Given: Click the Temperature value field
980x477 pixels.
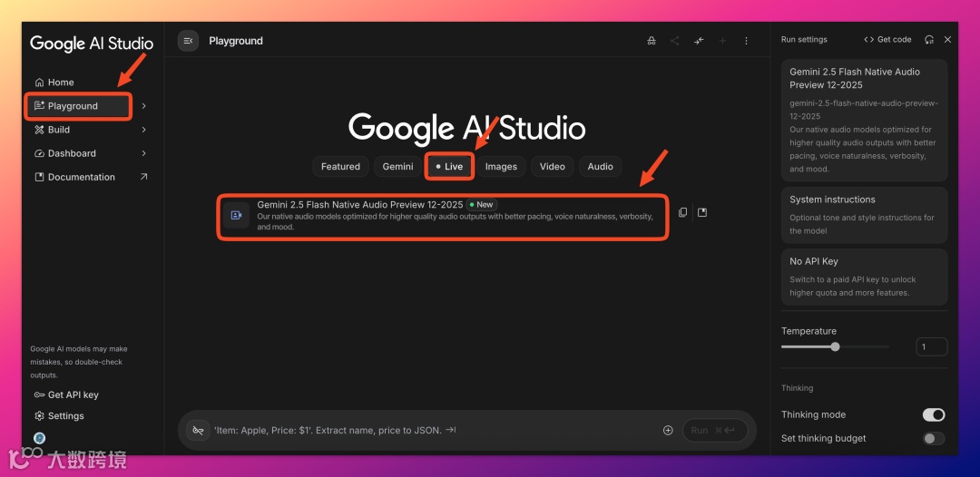Looking at the screenshot, I should click(x=931, y=347).
